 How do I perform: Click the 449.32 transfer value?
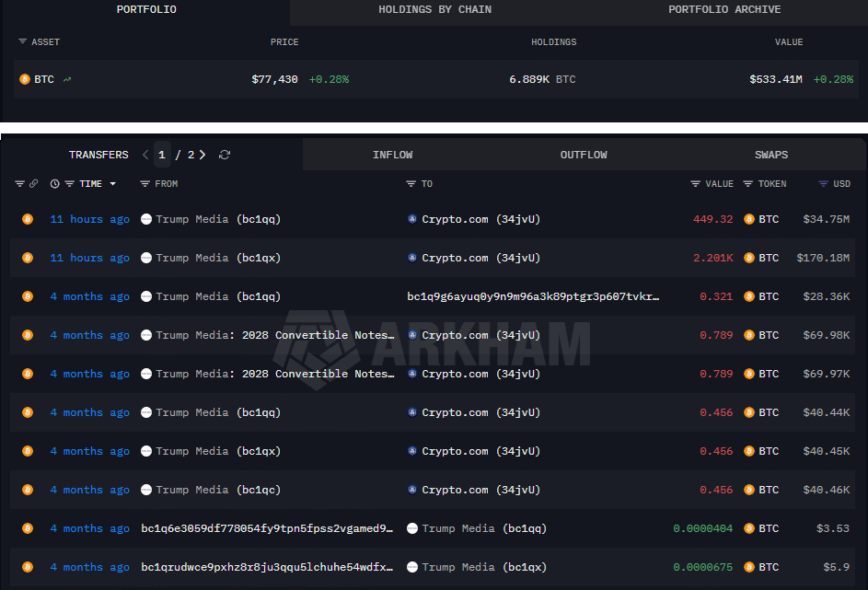tap(712, 219)
